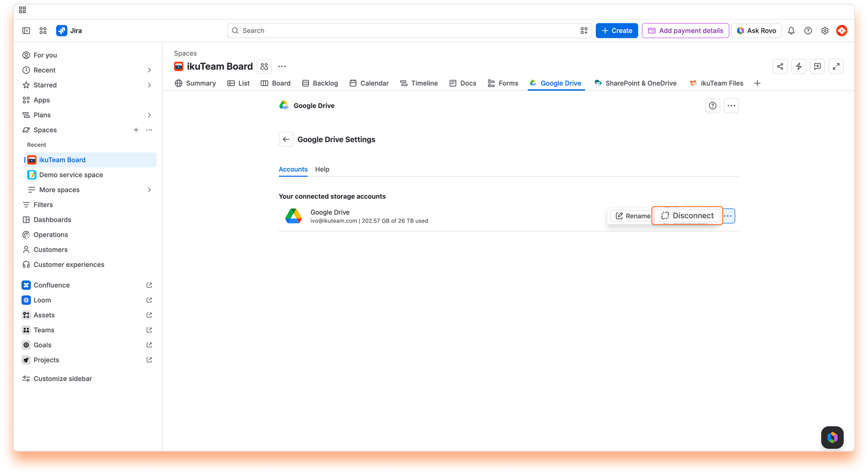868x474 pixels.
Task: Click Add payment details
Action: click(x=685, y=30)
